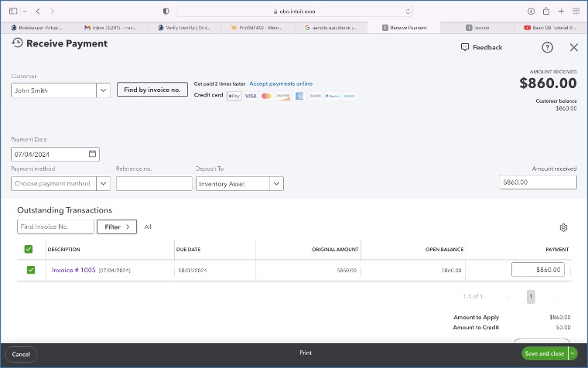Click the Choose payment method field
The width and height of the screenshot is (588, 368).
[x=53, y=184]
